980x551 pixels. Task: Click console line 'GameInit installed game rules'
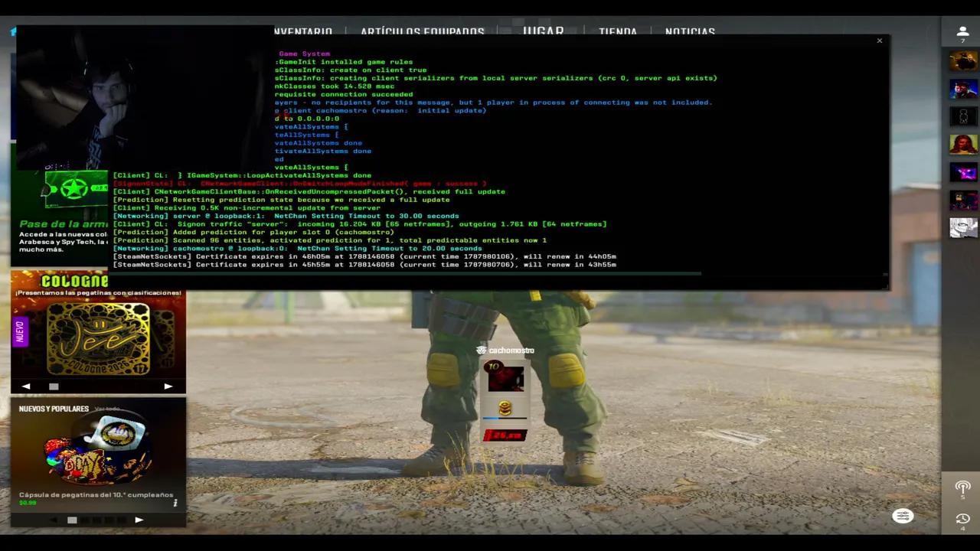point(344,62)
